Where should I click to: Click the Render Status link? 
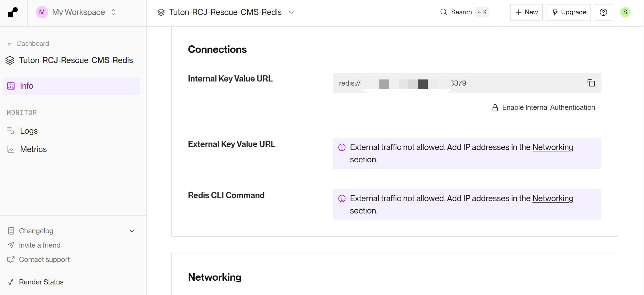41,282
